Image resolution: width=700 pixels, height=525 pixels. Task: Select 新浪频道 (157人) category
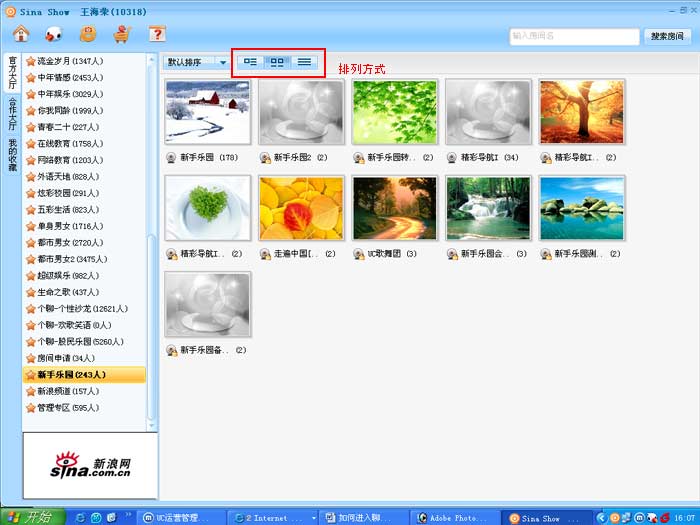pos(84,392)
